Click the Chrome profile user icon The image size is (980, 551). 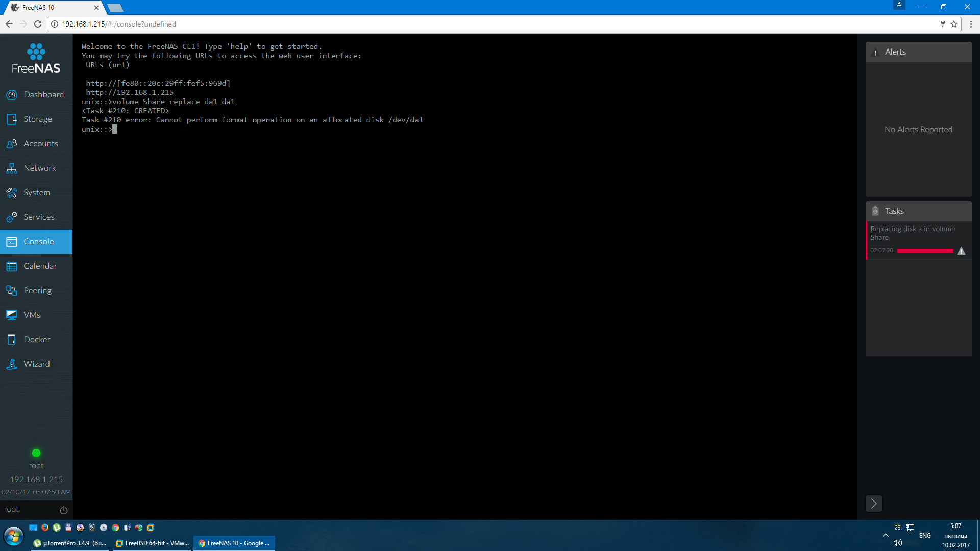click(899, 5)
